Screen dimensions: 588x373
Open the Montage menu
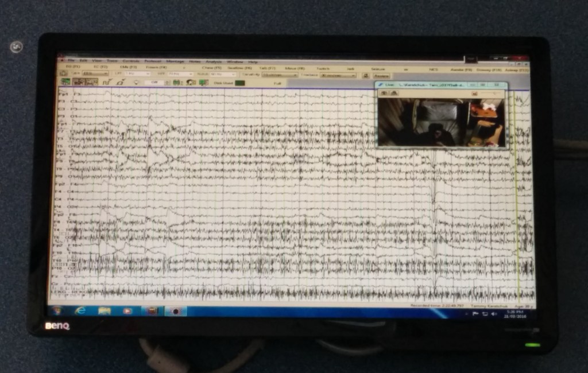click(x=175, y=61)
